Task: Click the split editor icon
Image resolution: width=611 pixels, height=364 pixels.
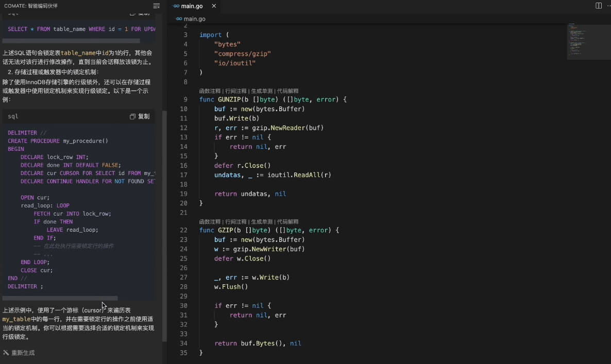Action: point(599,6)
